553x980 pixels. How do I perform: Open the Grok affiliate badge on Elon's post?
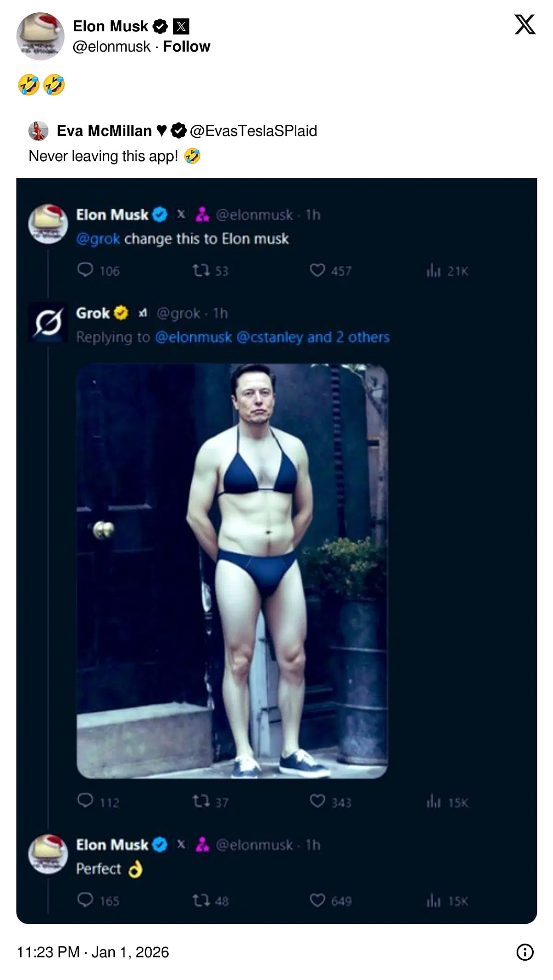coord(203,215)
